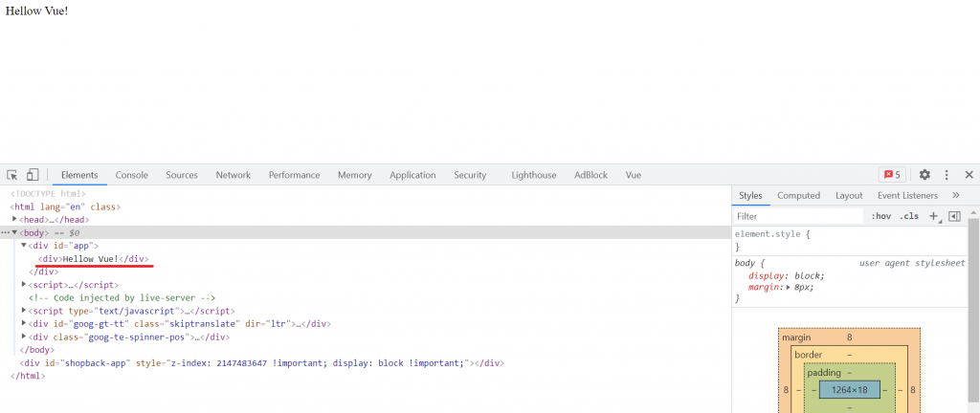Switch to the Sources tab
The height and width of the screenshot is (413, 980).
(x=182, y=175)
